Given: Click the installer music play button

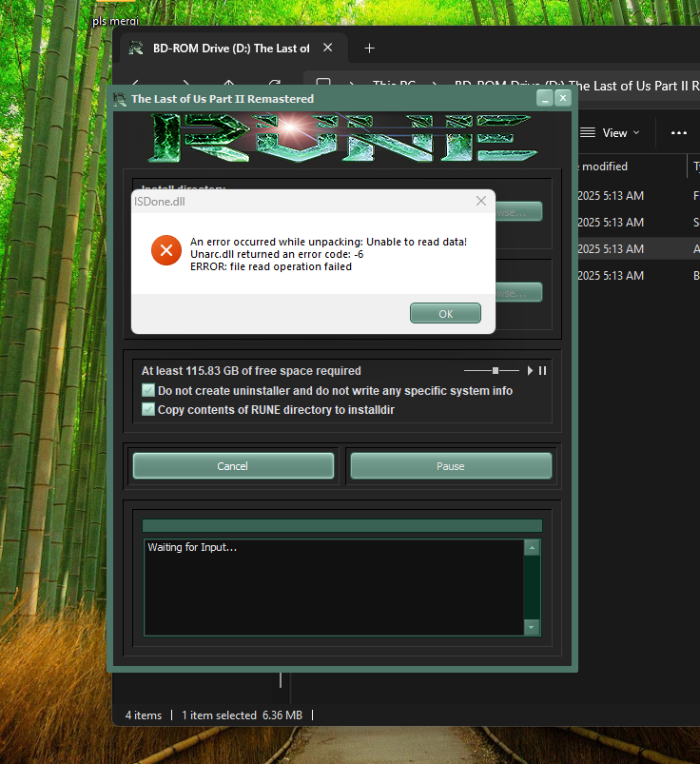Looking at the screenshot, I should coord(530,371).
